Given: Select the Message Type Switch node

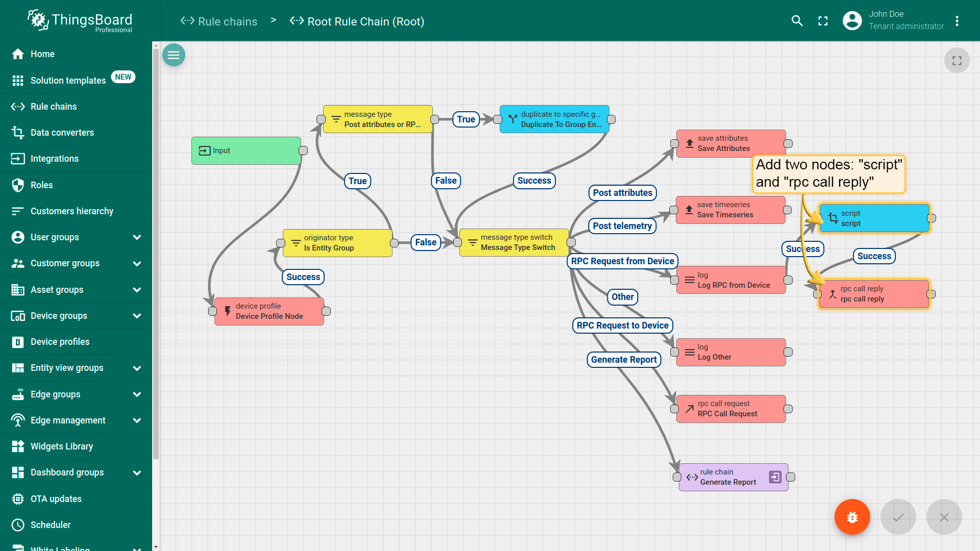Looking at the screenshot, I should click(514, 242).
